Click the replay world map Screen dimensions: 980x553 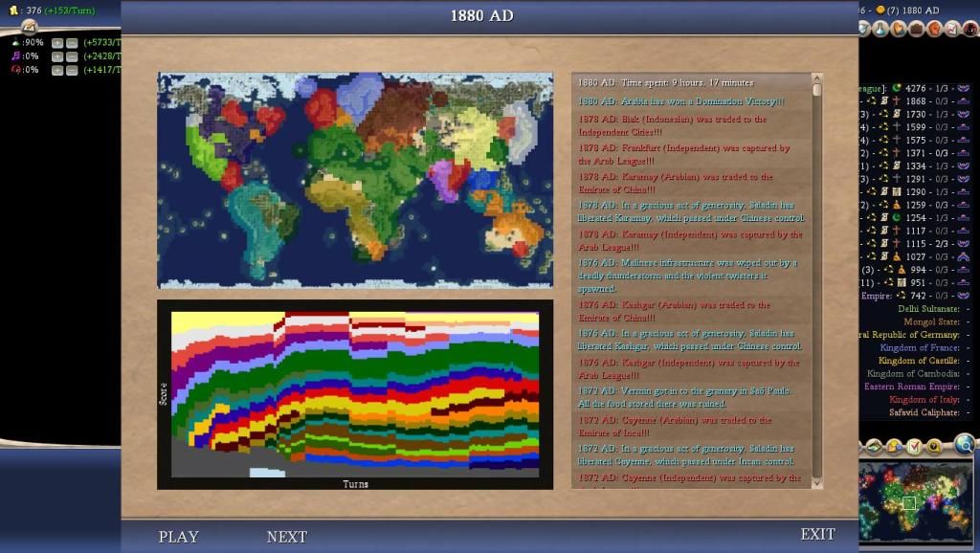pos(355,180)
